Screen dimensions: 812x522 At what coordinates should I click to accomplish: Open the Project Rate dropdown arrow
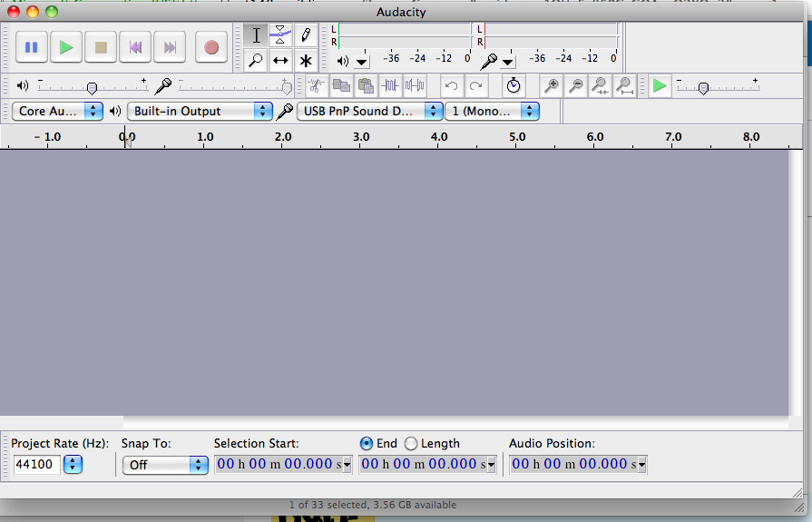coord(73,464)
